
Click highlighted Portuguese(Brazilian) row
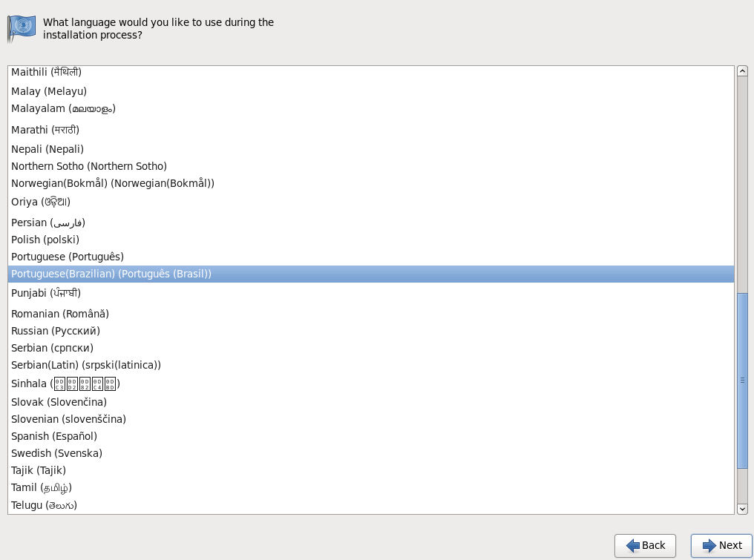[x=111, y=274]
